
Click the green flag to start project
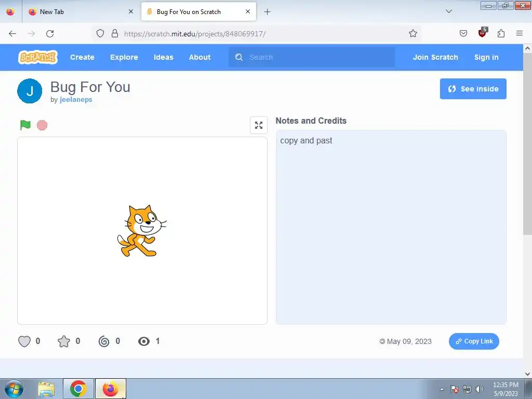25,125
